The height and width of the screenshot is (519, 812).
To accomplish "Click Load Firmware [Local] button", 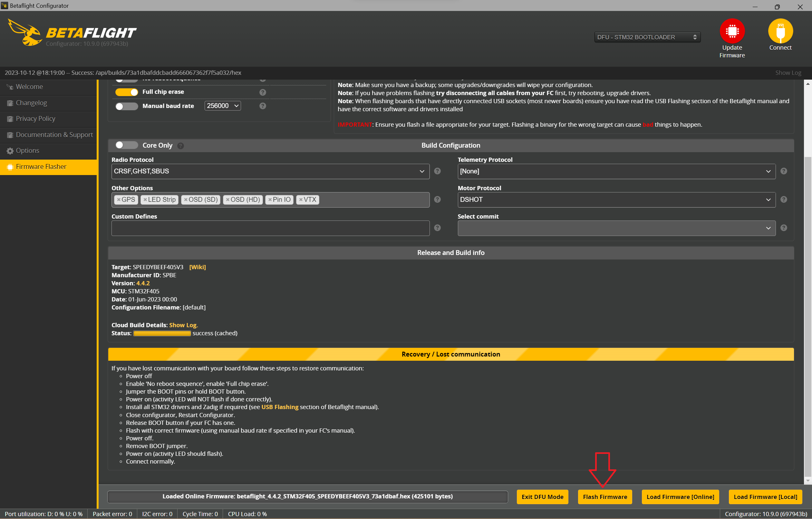I will [765, 497].
